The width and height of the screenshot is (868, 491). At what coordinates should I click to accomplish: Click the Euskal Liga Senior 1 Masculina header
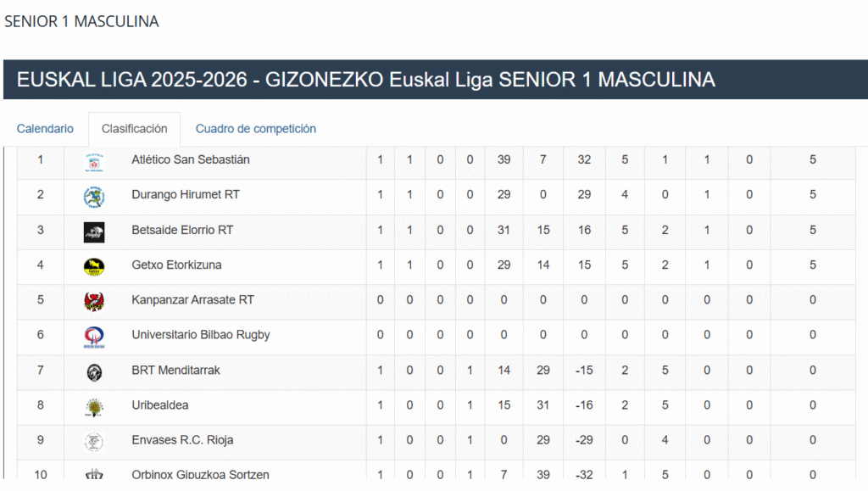366,80
